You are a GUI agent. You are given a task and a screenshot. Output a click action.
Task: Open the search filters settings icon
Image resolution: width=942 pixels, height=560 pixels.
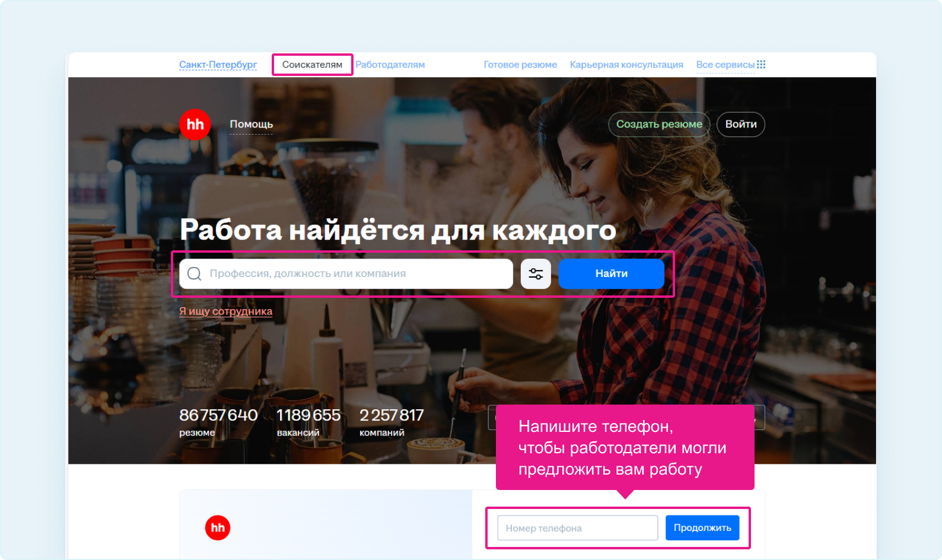click(x=536, y=274)
